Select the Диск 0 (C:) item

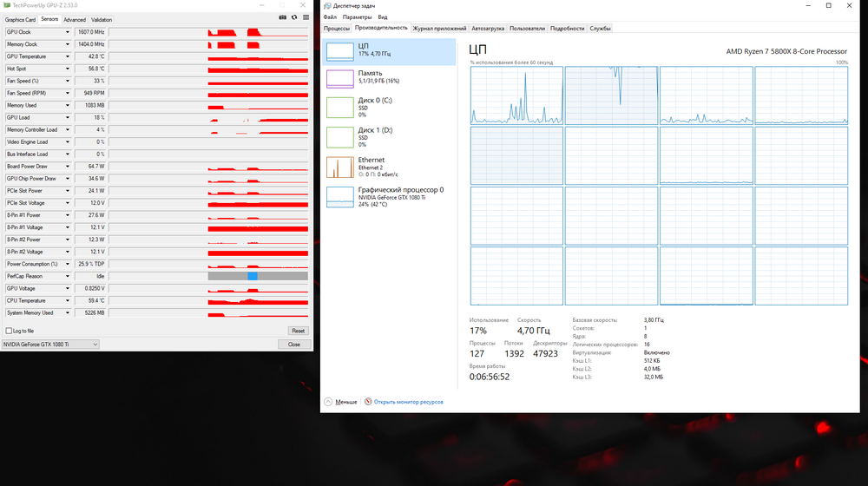click(x=389, y=108)
